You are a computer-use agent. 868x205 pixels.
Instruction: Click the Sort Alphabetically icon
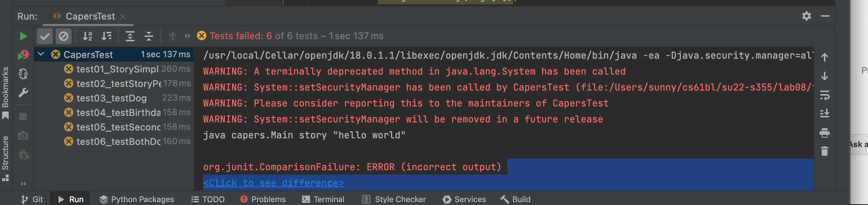click(87, 36)
